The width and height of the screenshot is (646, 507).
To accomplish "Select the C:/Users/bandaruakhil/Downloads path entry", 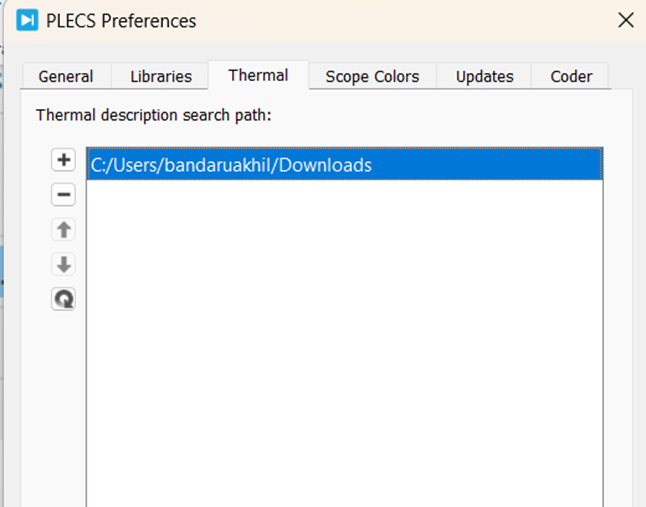I will (x=231, y=165).
